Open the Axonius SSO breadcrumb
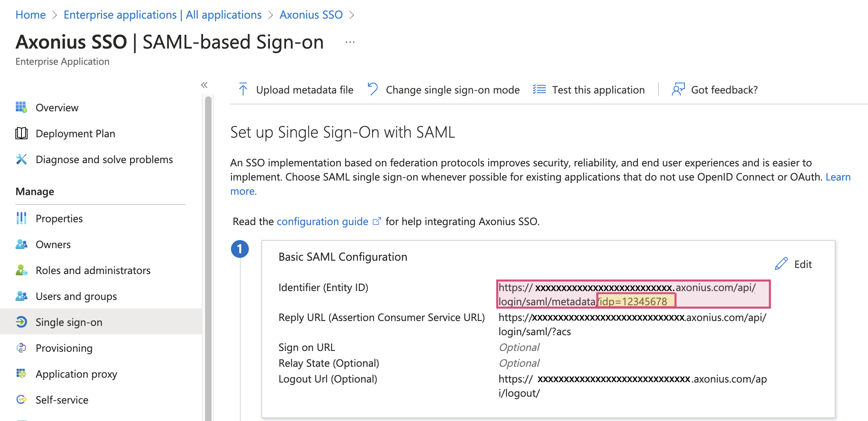Viewport: 868px width, 421px height. click(311, 15)
